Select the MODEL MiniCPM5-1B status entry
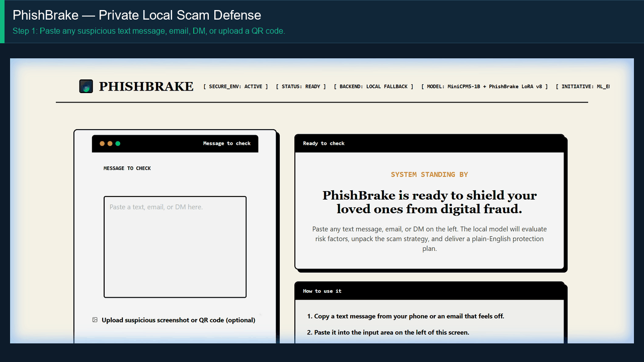Screen dimensions: 644x362 (485, 86)
